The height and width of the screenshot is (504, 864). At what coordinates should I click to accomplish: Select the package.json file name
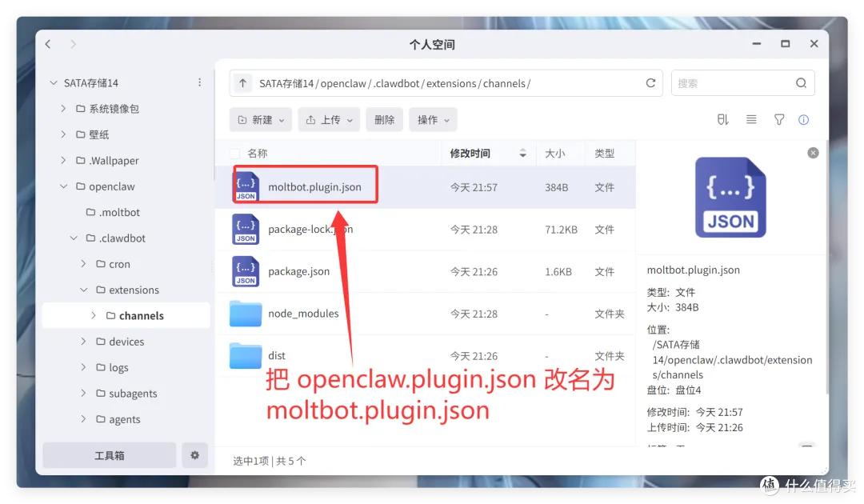point(298,271)
